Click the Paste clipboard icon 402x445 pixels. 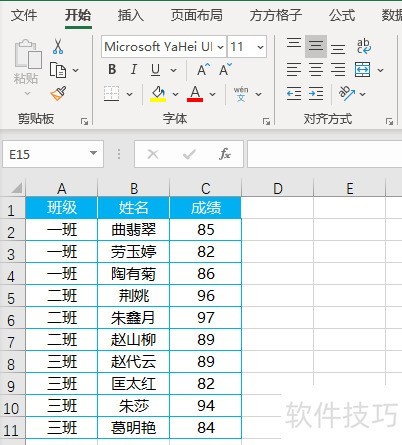(28, 54)
